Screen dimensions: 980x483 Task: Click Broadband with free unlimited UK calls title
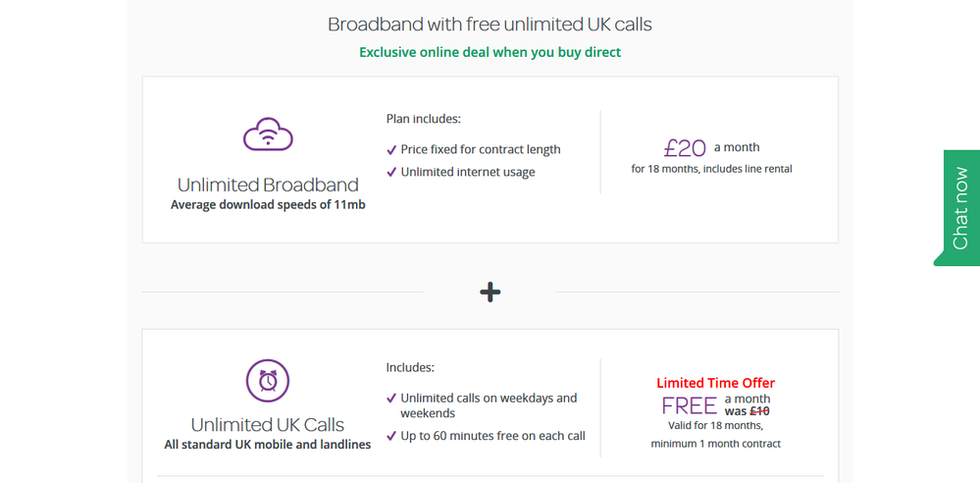pos(490,25)
